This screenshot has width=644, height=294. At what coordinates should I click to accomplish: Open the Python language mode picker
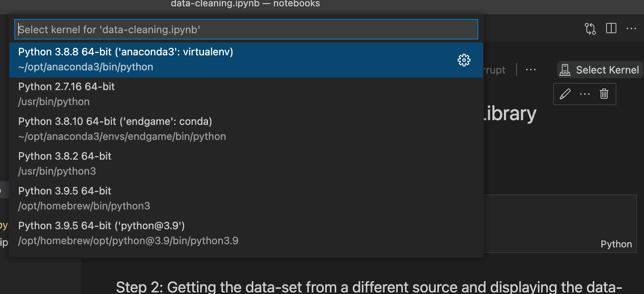[x=616, y=244]
